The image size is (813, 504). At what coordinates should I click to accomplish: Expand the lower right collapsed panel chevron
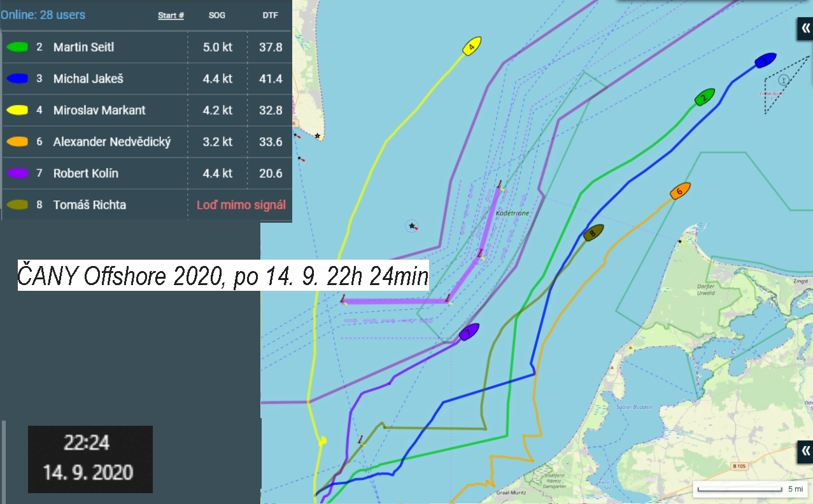click(x=805, y=451)
